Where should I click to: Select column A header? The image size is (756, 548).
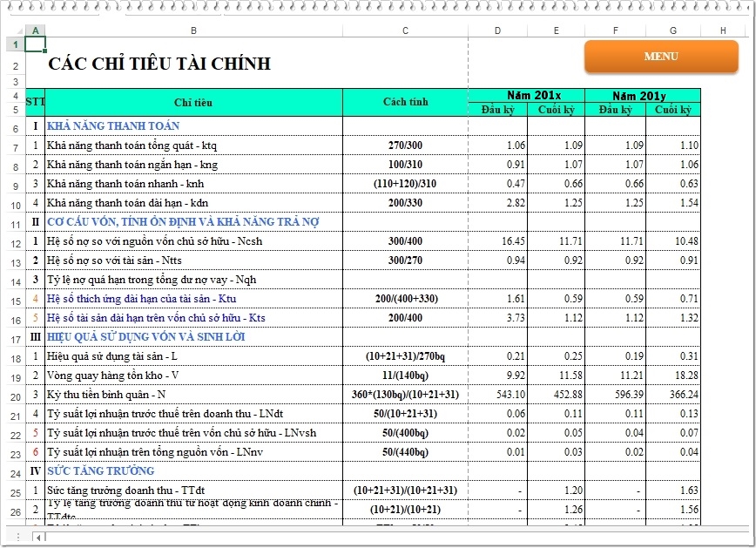click(x=35, y=30)
